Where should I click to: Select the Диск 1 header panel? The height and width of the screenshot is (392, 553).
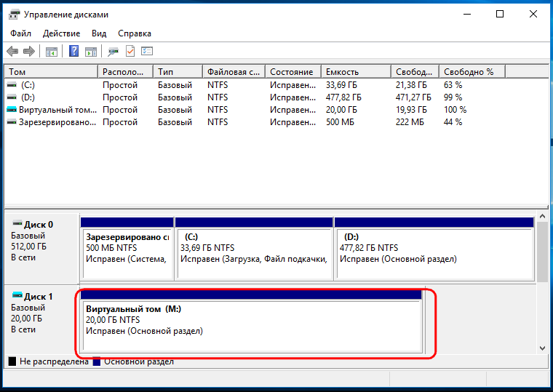click(x=41, y=319)
